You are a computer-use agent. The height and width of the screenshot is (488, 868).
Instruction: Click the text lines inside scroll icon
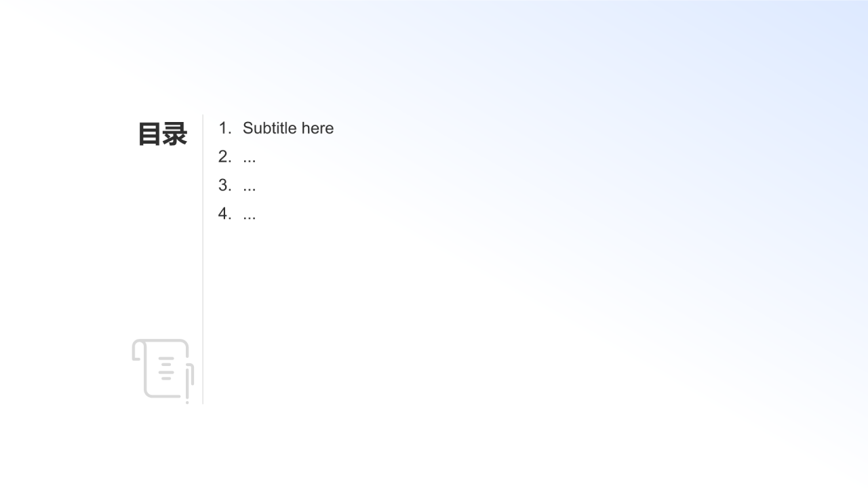166,368
